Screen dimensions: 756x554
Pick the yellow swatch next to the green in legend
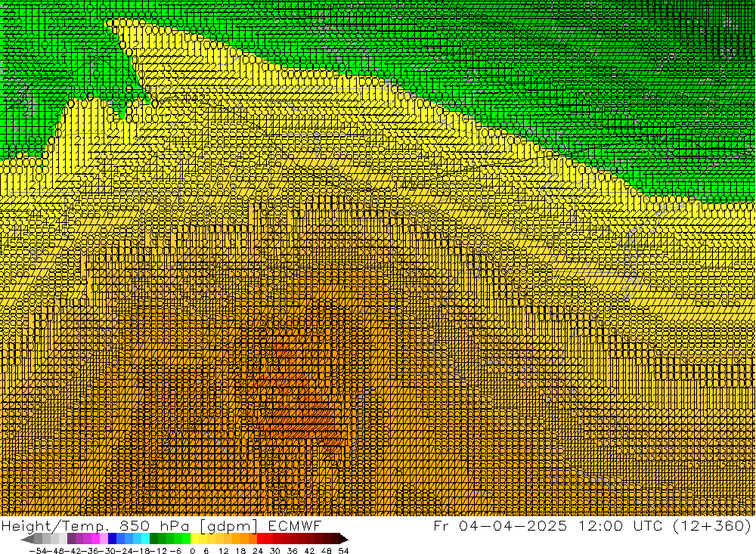tap(195, 539)
